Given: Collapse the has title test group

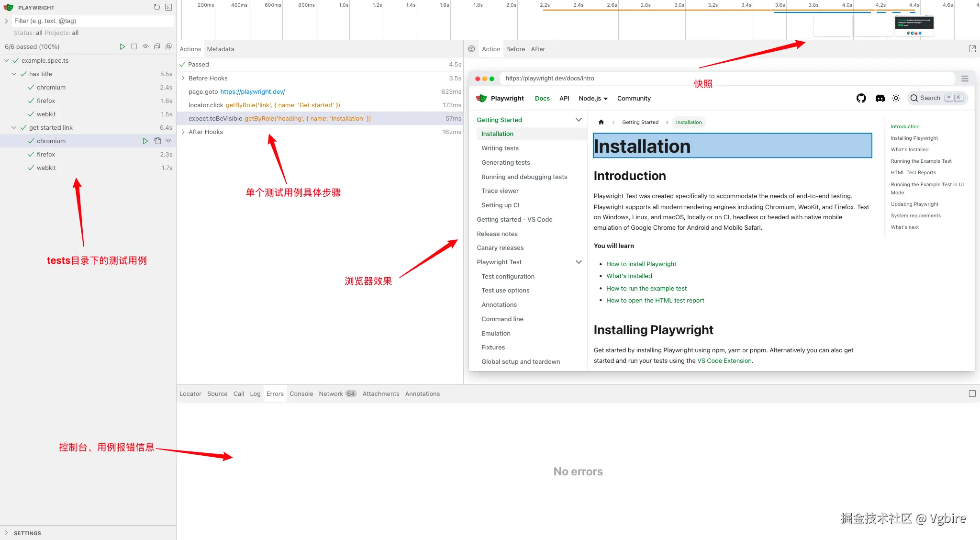Looking at the screenshot, I should [x=14, y=74].
